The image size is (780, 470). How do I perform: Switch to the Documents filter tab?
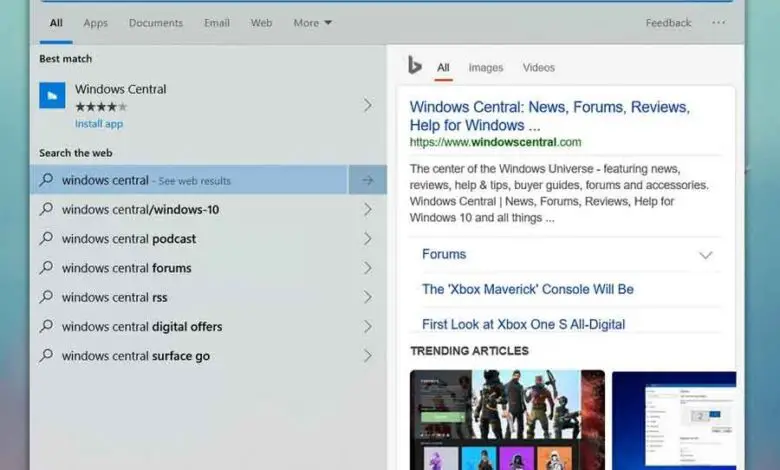(x=156, y=23)
